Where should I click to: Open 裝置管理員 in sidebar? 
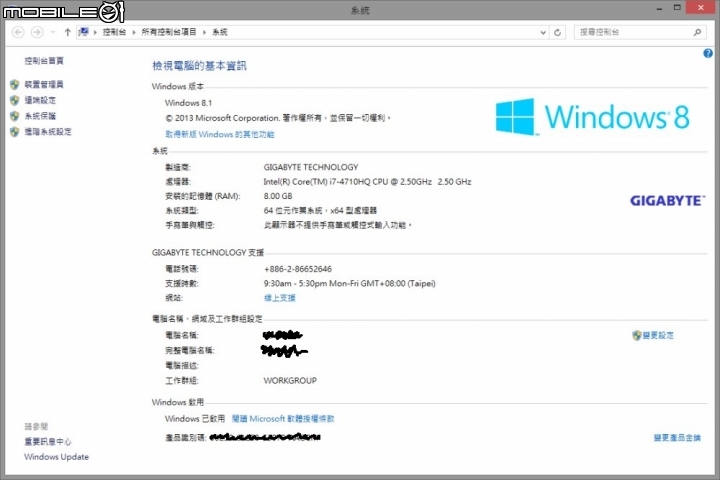tap(44, 85)
